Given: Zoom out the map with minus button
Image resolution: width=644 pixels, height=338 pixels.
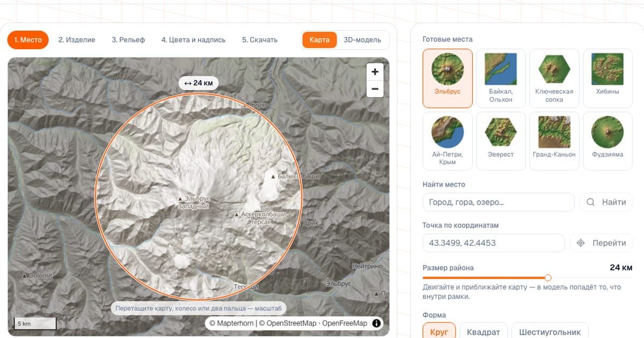Looking at the screenshot, I should [375, 89].
